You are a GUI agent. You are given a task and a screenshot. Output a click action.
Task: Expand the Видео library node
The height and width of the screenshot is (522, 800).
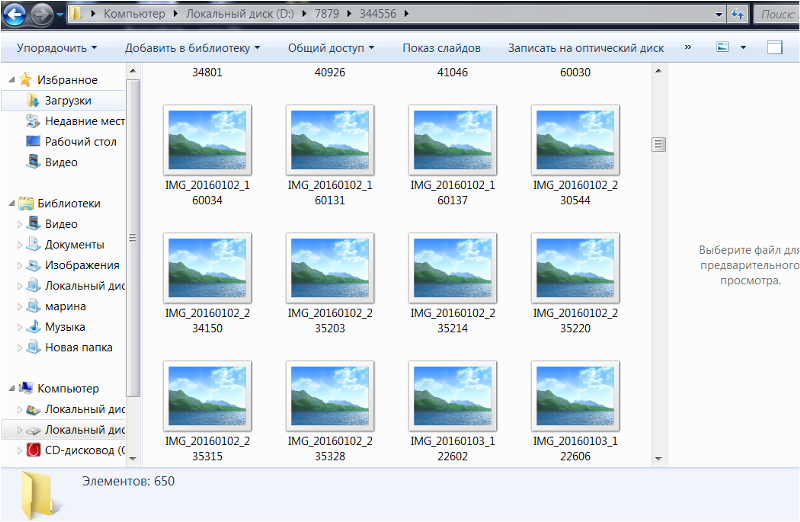pos(19,224)
